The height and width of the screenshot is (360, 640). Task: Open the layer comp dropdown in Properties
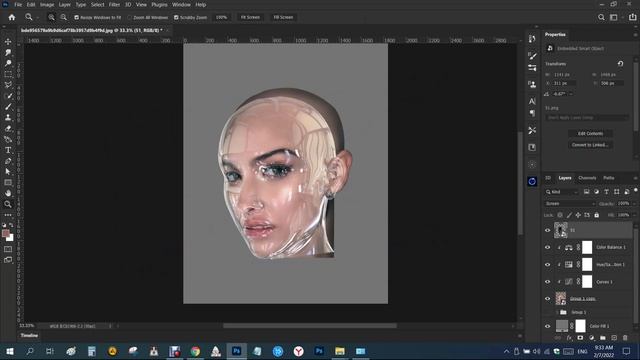587,118
